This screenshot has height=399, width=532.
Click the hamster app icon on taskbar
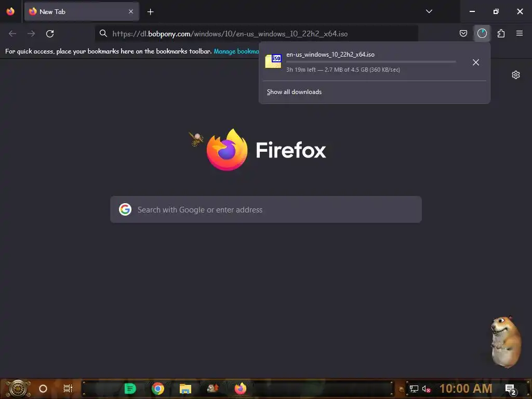point(212,388)
